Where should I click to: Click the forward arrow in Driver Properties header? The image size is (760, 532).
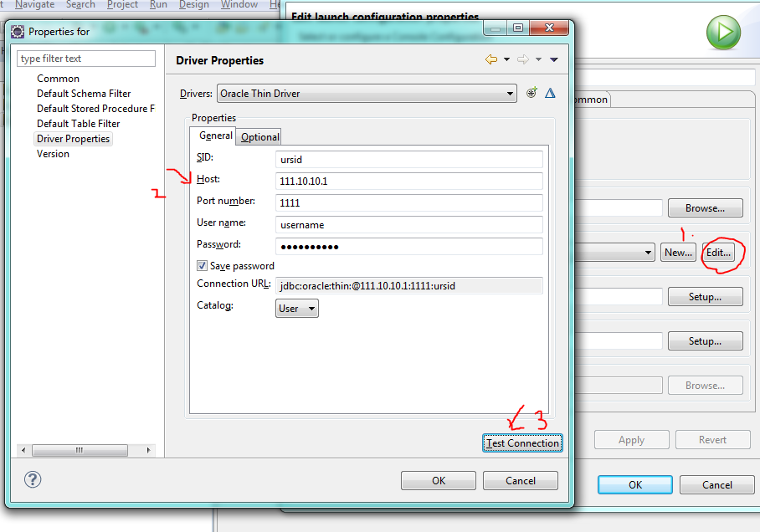click(x=522, y=59)
